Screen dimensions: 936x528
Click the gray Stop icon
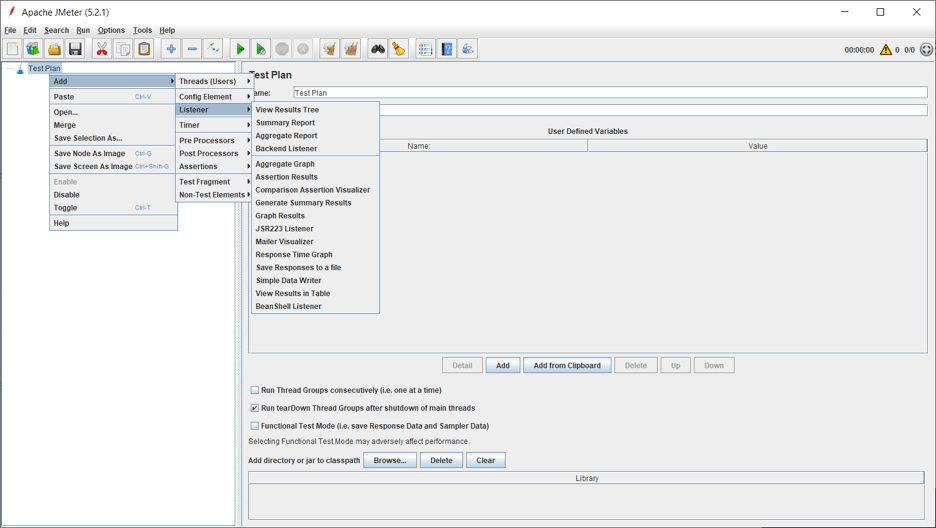(x=282, y=49)
